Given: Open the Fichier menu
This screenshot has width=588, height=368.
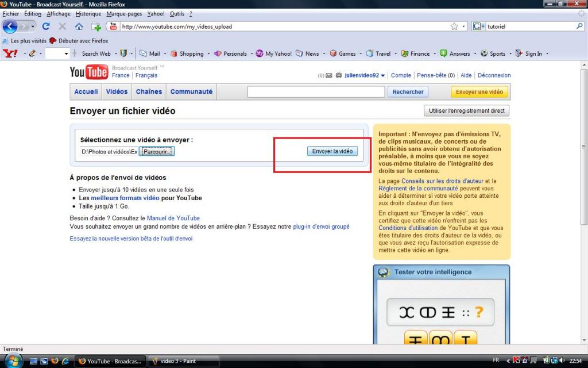Looking at the screenshot, I should pos(10,14).
